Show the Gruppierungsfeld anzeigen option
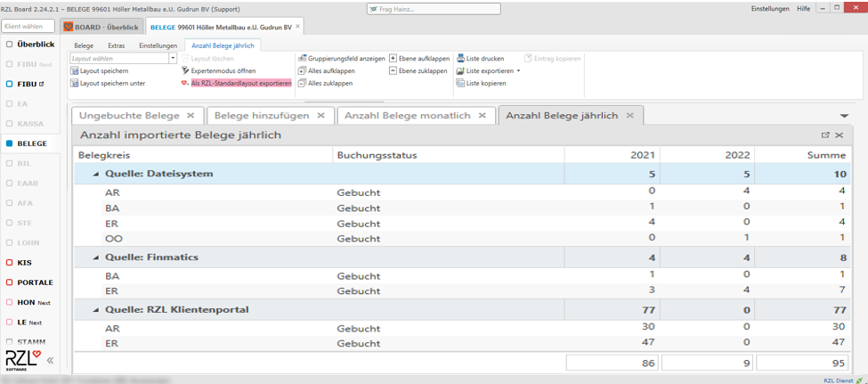The width and height of the screenshot is (868, 384). [x=341, y=59]
